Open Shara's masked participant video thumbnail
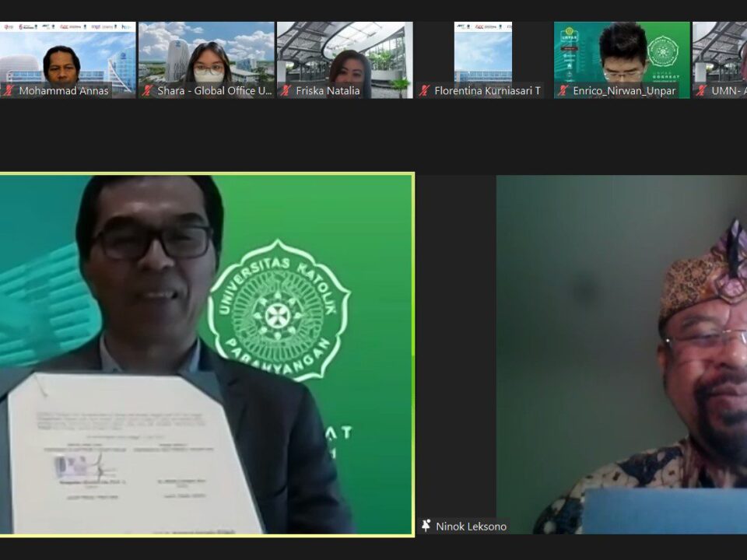747x560 pixels. [x=206, y=53]
